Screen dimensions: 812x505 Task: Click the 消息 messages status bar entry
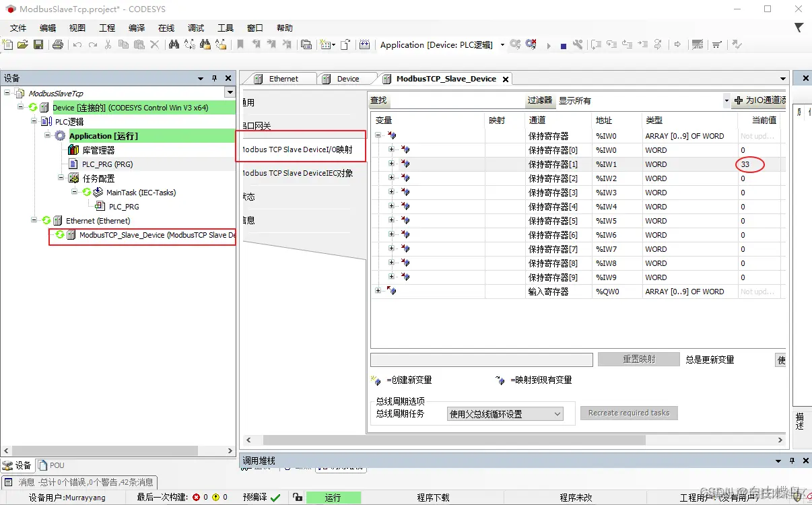[81, 482]
